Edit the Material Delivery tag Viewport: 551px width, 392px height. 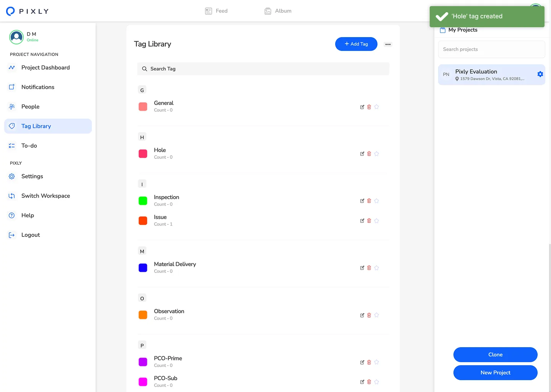click(362, 268)
